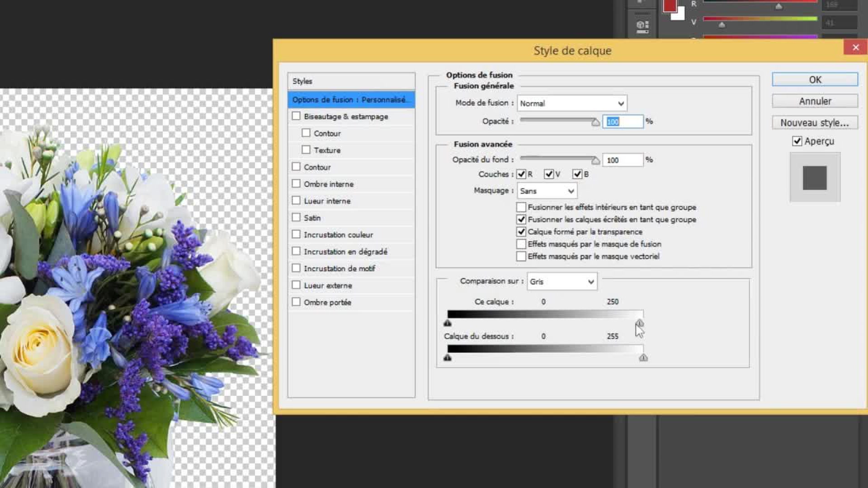This screenshot has height=488, width=868.
Task: Select Options de fusion in styles list
Action: point(351,99)
